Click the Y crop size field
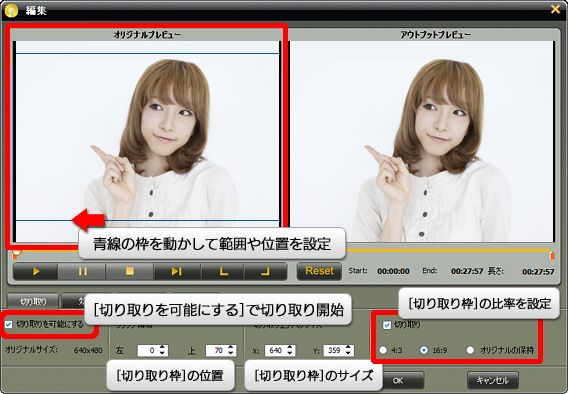This screenshot has height=394, width=568. (x=334, y=350)
